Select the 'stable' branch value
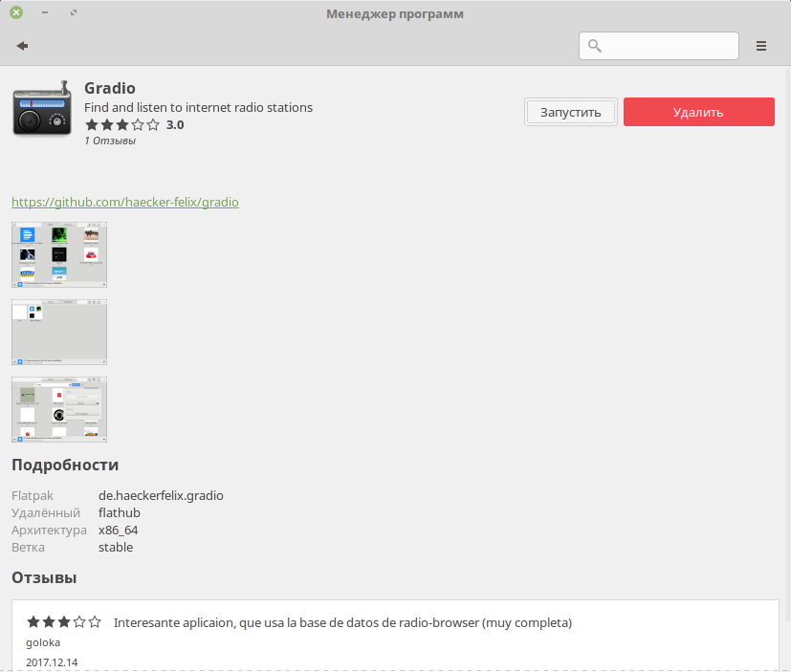 pyautogui.click(x=116, y=547)
